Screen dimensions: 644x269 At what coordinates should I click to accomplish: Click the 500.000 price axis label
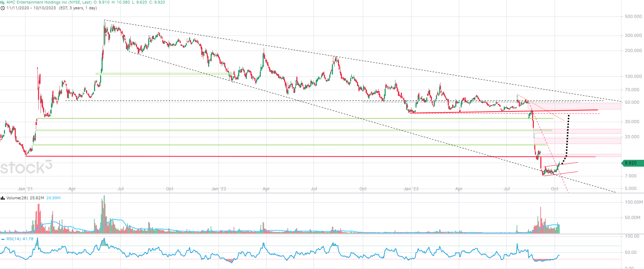point(633,17)
